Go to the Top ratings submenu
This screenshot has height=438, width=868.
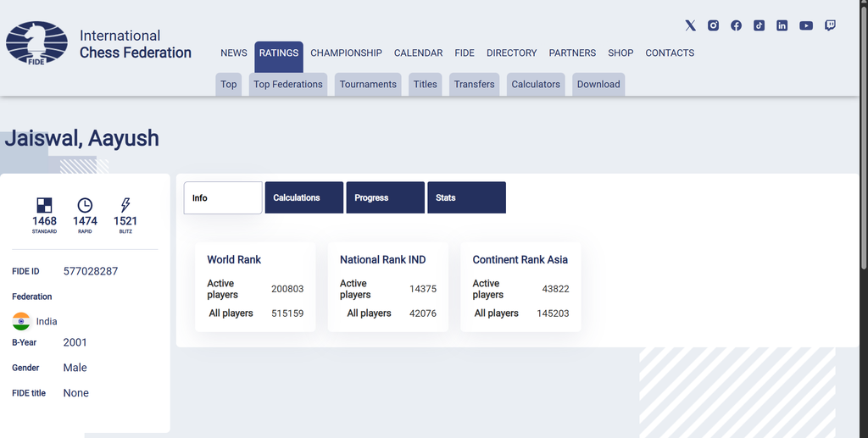pyautogui.click(x=229, y=84)
